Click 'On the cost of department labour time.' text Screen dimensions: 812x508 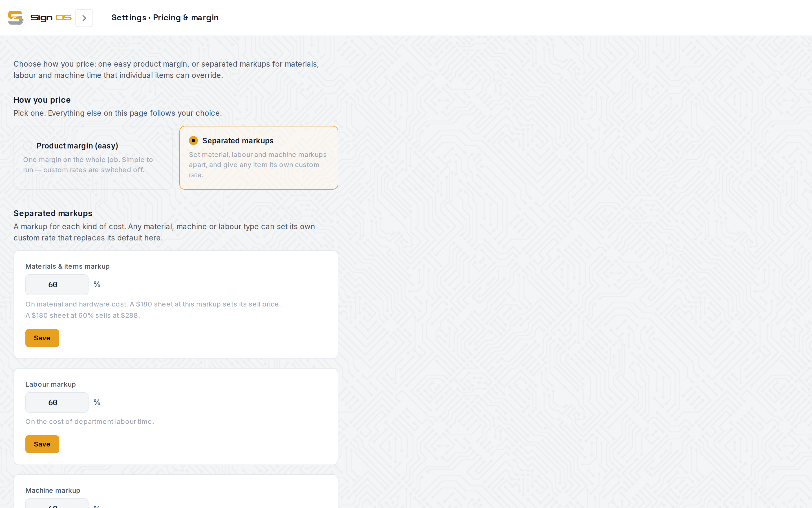[90, 422]
